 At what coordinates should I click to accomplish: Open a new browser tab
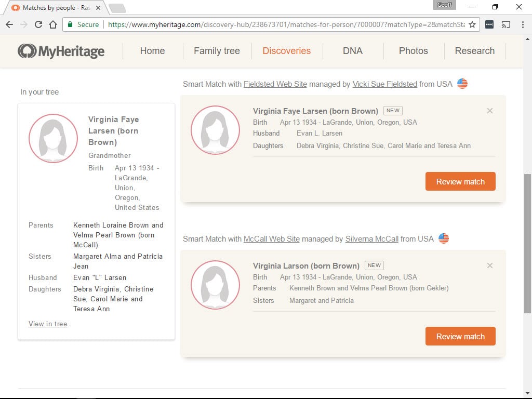(117, 8)
